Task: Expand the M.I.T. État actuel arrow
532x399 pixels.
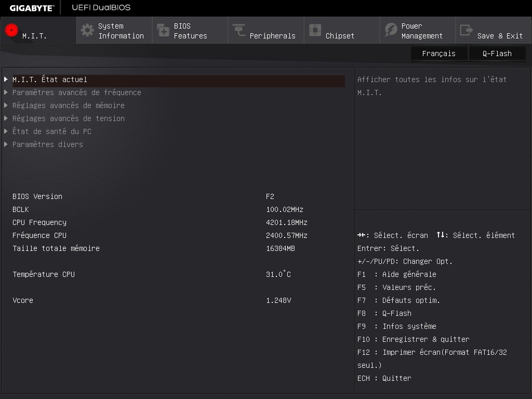Action: tap(6, 79)
